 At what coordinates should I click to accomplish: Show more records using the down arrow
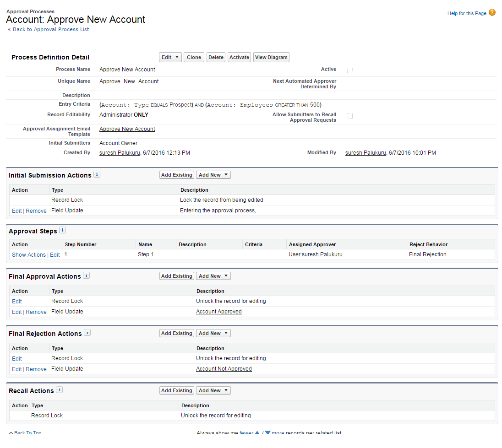[268, 433]
